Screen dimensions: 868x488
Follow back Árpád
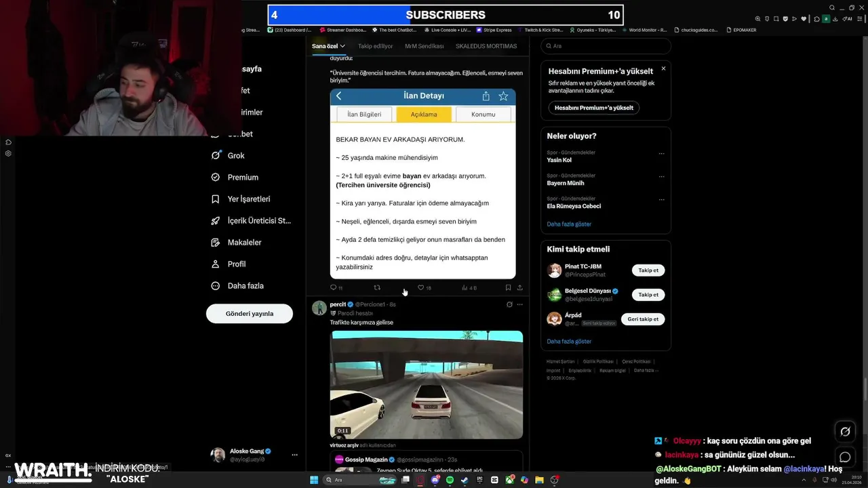(643, 319)
